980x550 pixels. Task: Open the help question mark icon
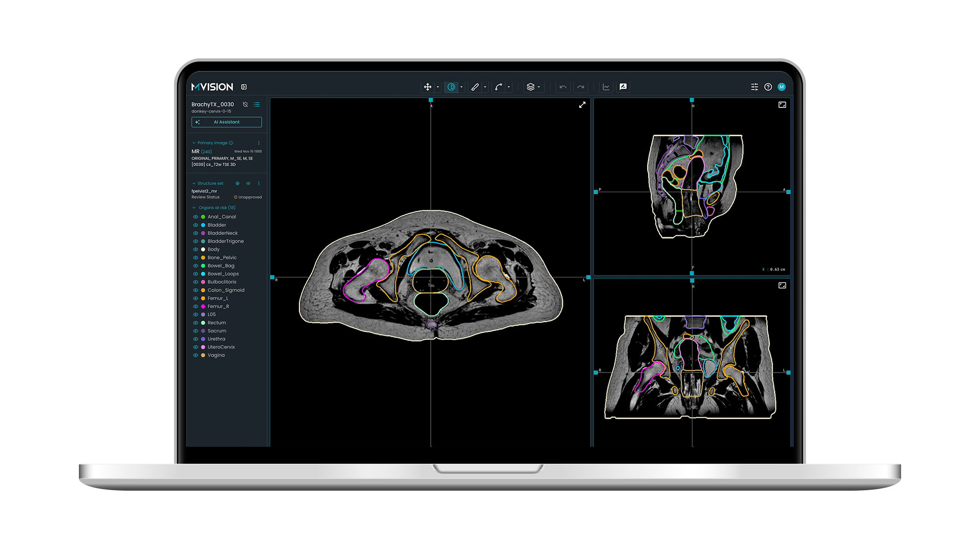[768, 87]
